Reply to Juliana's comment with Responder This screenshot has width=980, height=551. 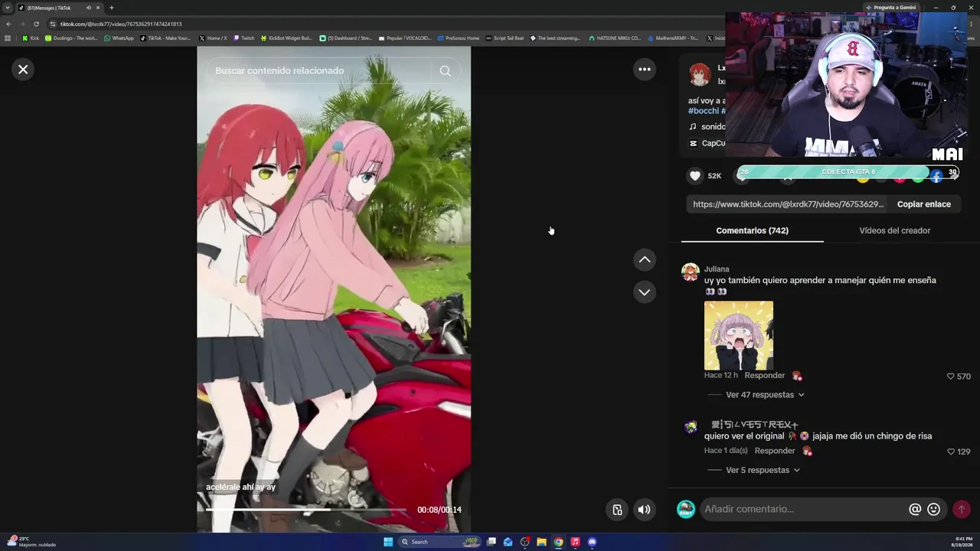click(764, 376)
